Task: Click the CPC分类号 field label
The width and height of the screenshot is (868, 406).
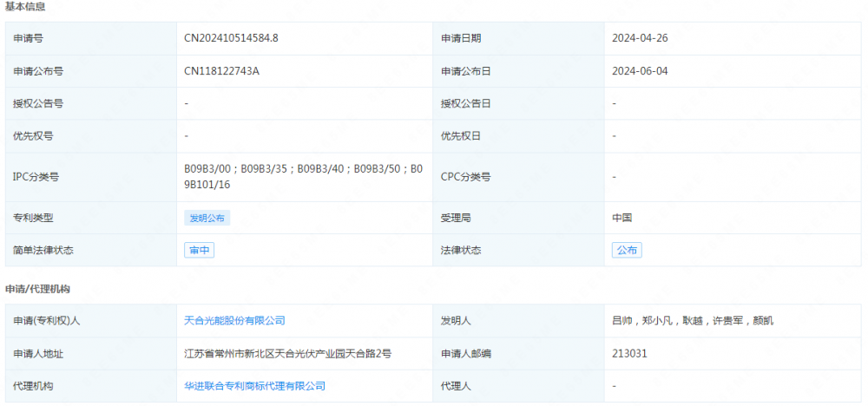Action: tap(465, 177)
